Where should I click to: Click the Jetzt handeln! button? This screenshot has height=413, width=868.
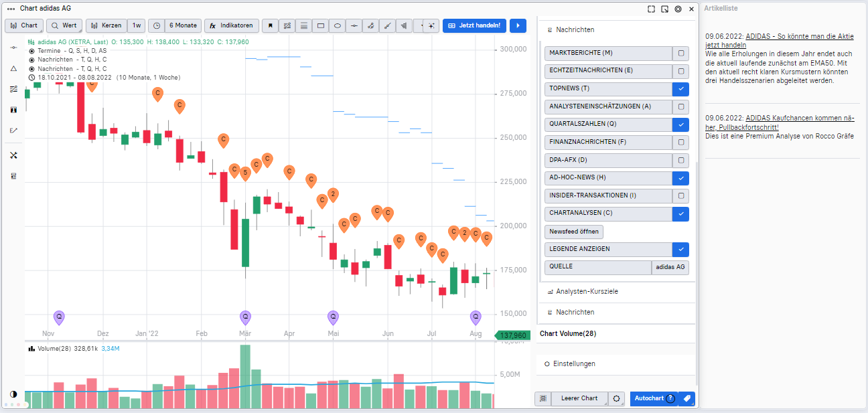coord(474,25)
